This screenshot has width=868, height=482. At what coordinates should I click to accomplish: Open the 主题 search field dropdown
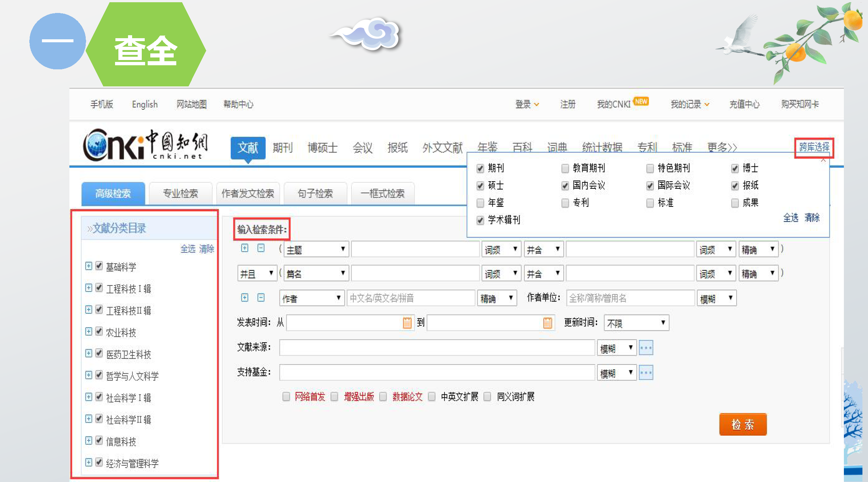click(x=316, y=250)
